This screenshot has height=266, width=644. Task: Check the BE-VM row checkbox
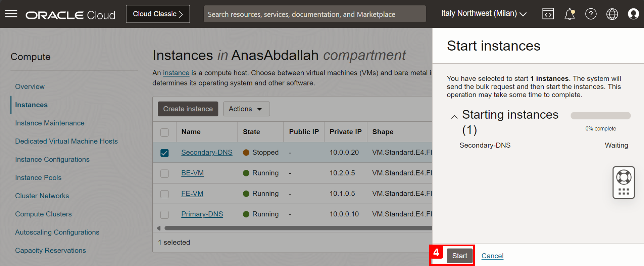[x=164, y=174]
